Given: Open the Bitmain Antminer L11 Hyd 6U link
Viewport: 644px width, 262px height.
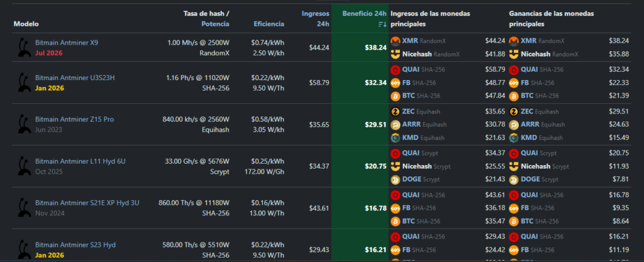Looking at the screenshot, I should click(x=80, y=161).
